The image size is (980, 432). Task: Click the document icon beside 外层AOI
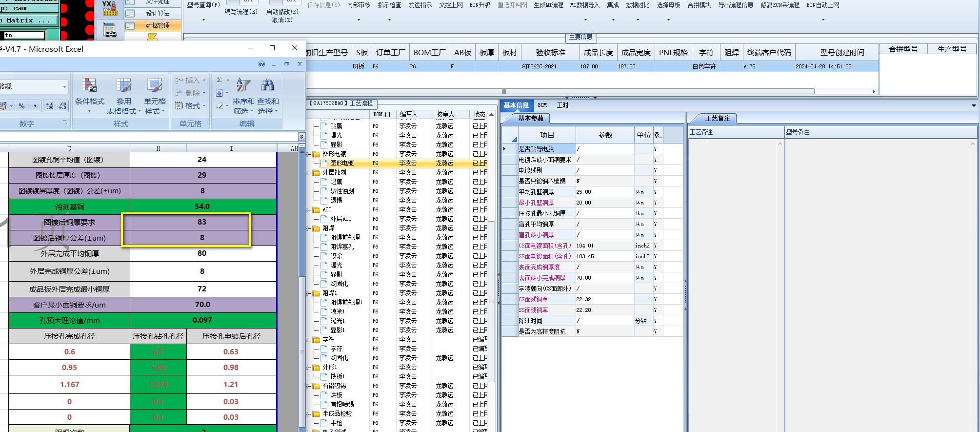point(324,219)
